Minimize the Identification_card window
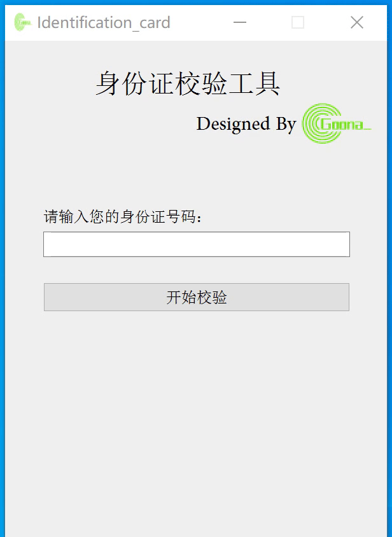 tap(240, 23)
